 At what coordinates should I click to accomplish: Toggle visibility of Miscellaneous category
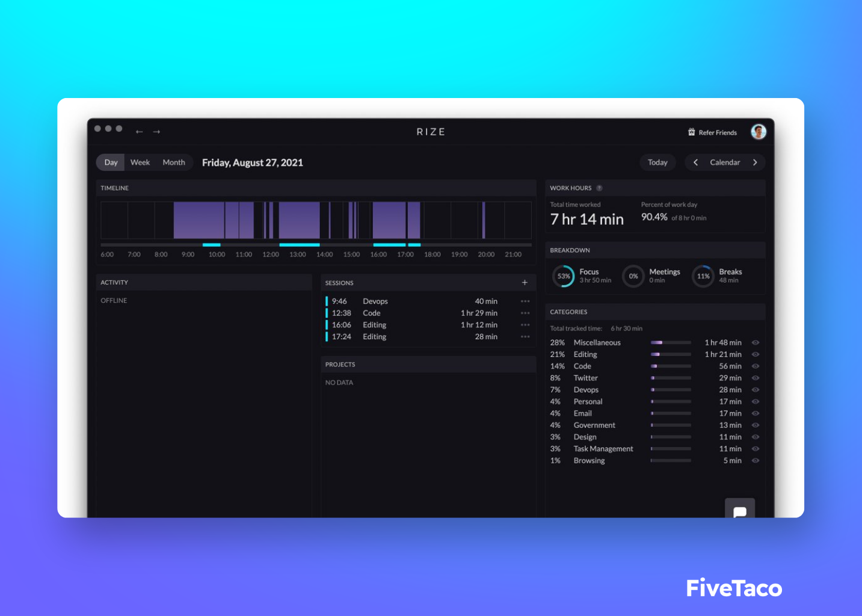pos(756,343)
